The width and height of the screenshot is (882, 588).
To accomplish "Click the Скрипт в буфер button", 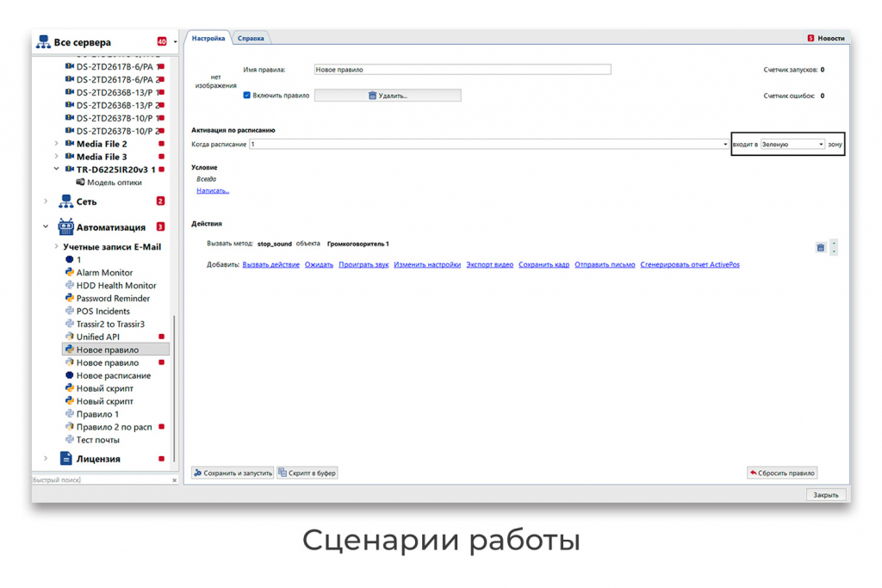I will (x=307, y=473).
